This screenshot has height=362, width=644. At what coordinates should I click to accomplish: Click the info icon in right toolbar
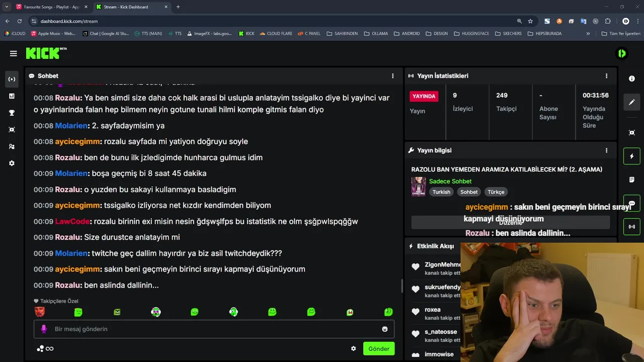632,78
